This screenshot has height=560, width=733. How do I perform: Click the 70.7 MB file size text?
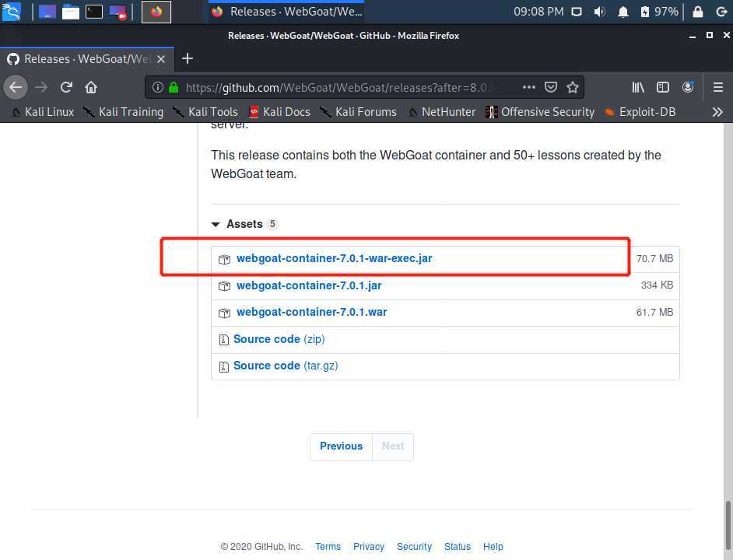654,258
